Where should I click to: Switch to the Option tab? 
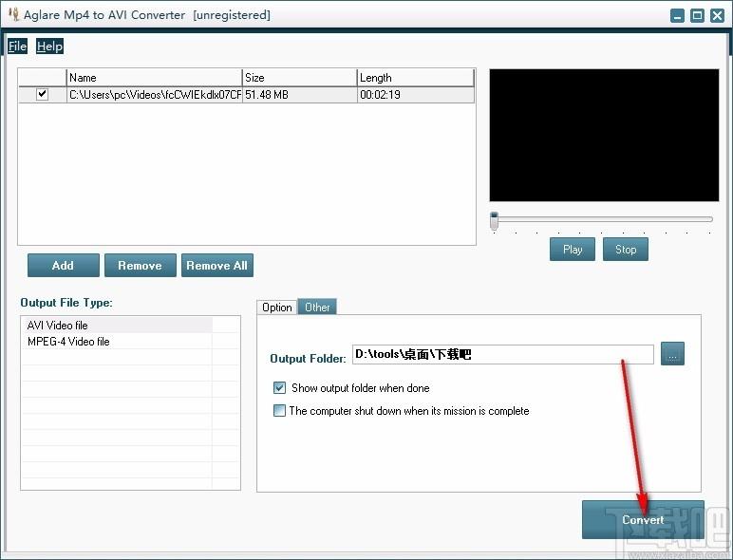(276, 308)
